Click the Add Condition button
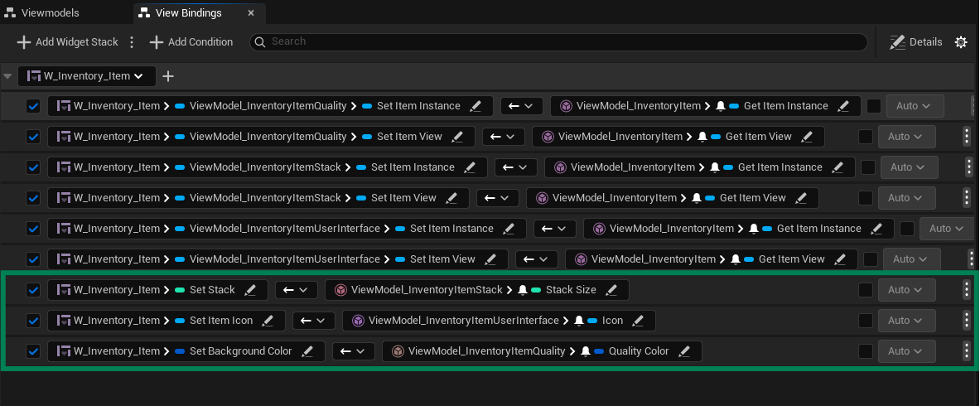The width and height of the screenshot is (980, 406). tap(191, 42)
